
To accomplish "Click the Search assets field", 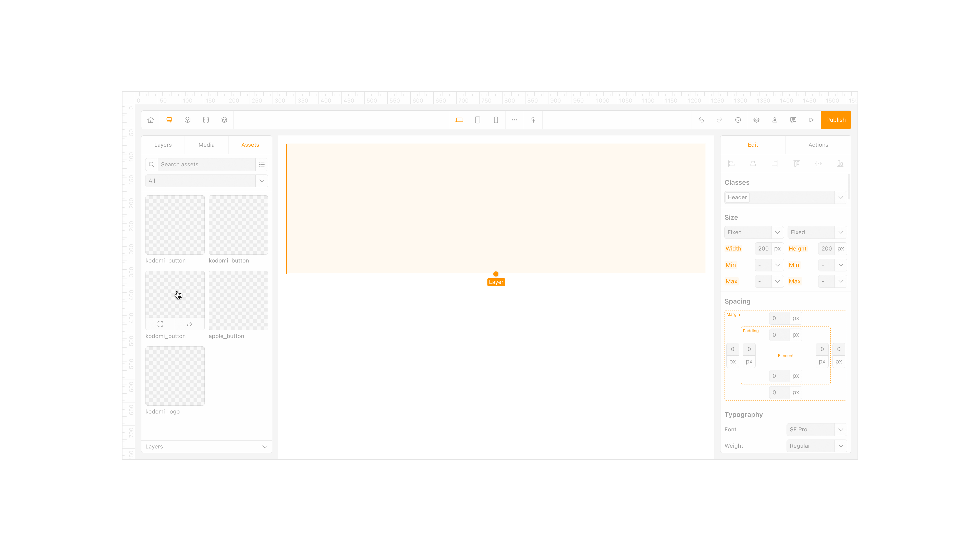I will (x=206, y=164).
